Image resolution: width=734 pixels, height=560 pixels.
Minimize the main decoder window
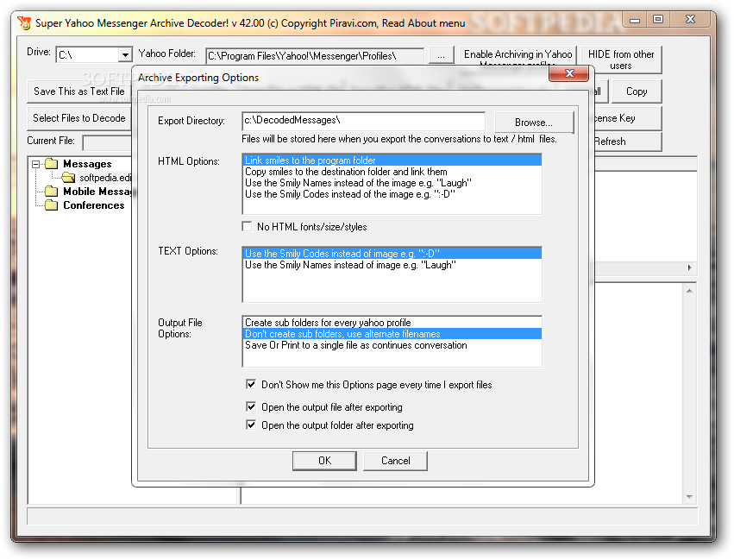pyautogui.click(x=634, y=20)
